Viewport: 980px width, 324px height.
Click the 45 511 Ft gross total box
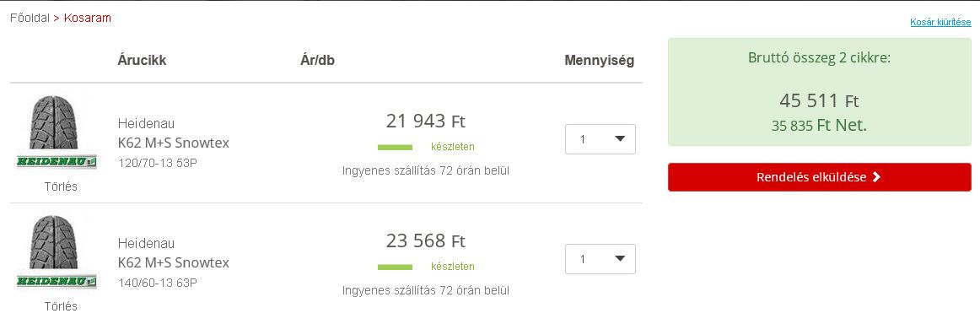pos(820,92)
